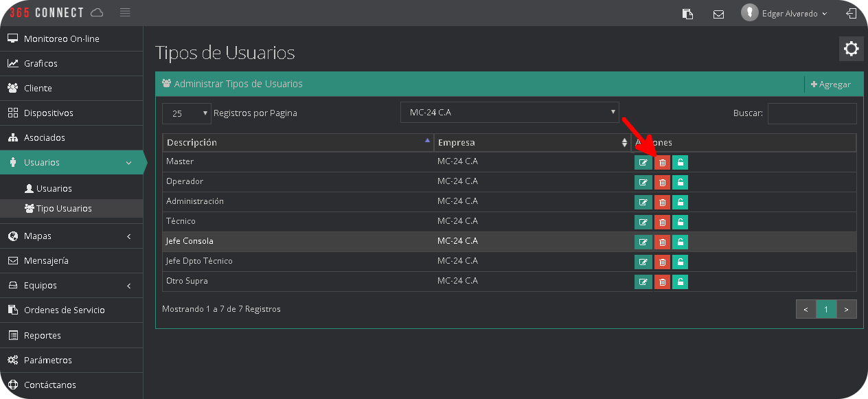Click the edit icon for Master row
Viewport: 868px width, 399px height.
[x=643, y=163]
